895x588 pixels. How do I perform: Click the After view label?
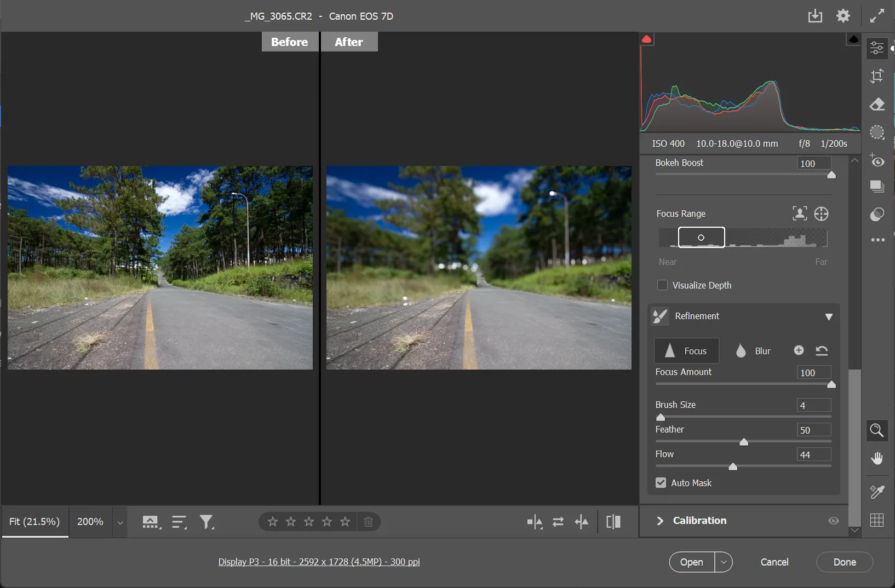pos(349,42)
